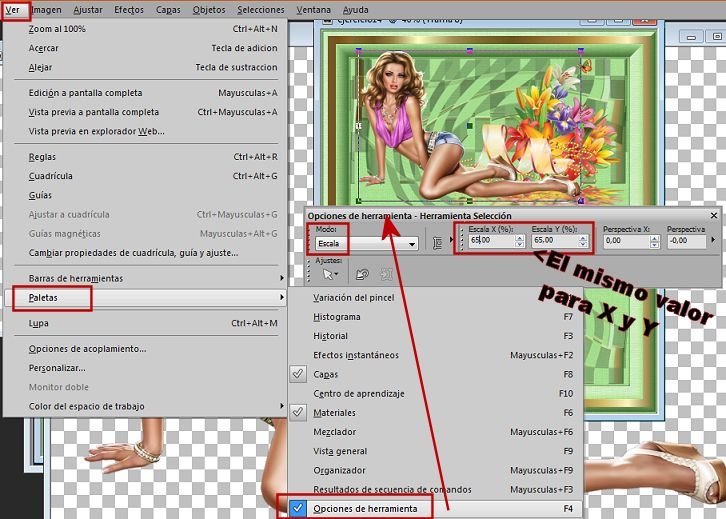Image resolution: width=726 pixels, height=519 pixels.
Task: Open the Objetos menu
Action: click(209, 10)
